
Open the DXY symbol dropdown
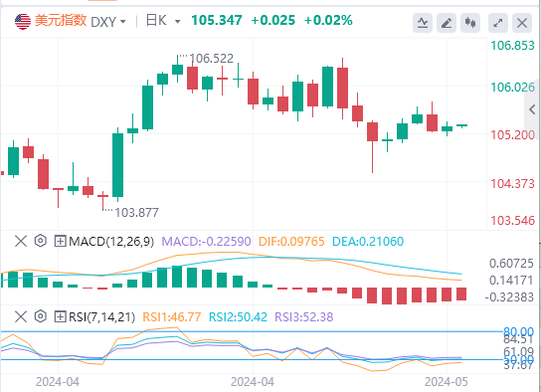point(108,22)
